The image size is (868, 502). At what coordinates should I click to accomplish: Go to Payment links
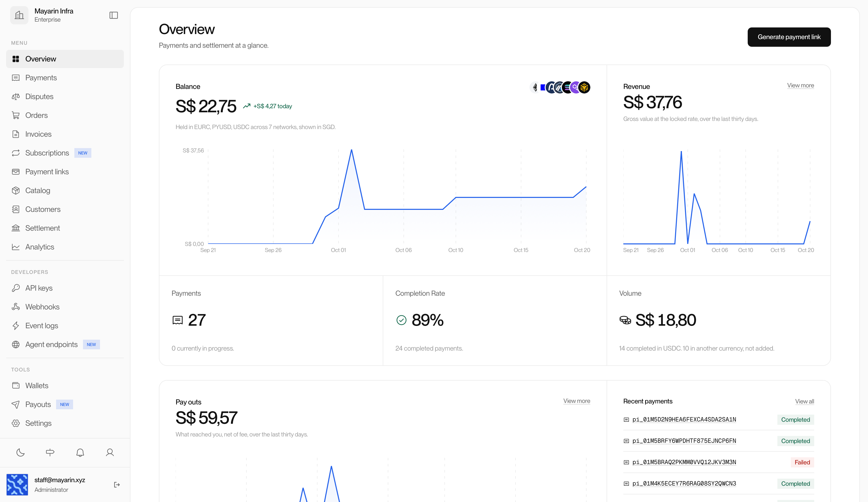pos(65,172)
